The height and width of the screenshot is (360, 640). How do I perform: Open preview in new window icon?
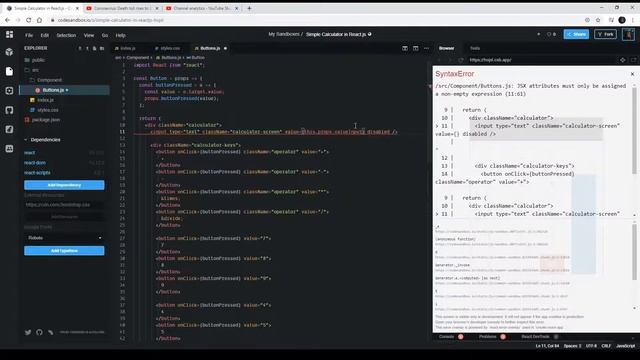pos(633,60)
